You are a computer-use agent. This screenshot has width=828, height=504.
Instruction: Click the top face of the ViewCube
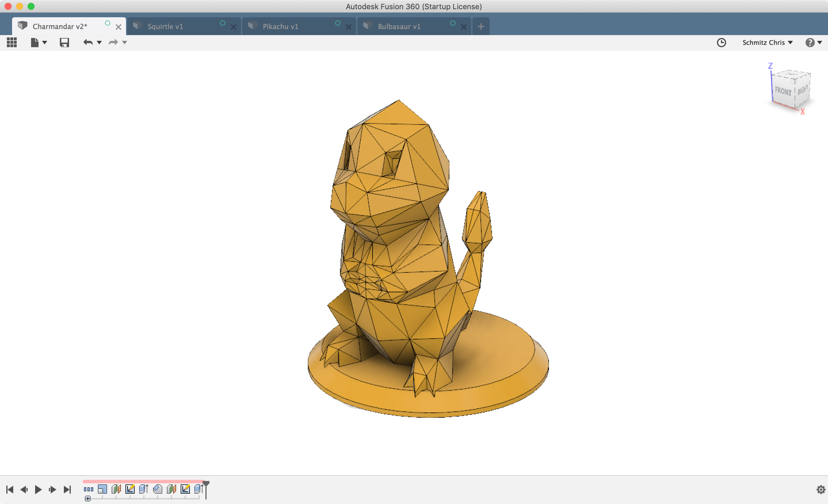pos(791,74)
